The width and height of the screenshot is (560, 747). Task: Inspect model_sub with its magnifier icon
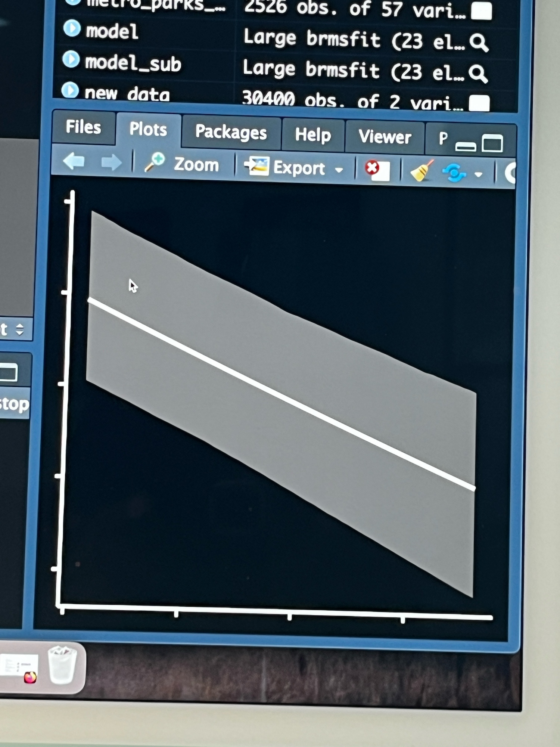pyautogui.click(x=478, y=74)
